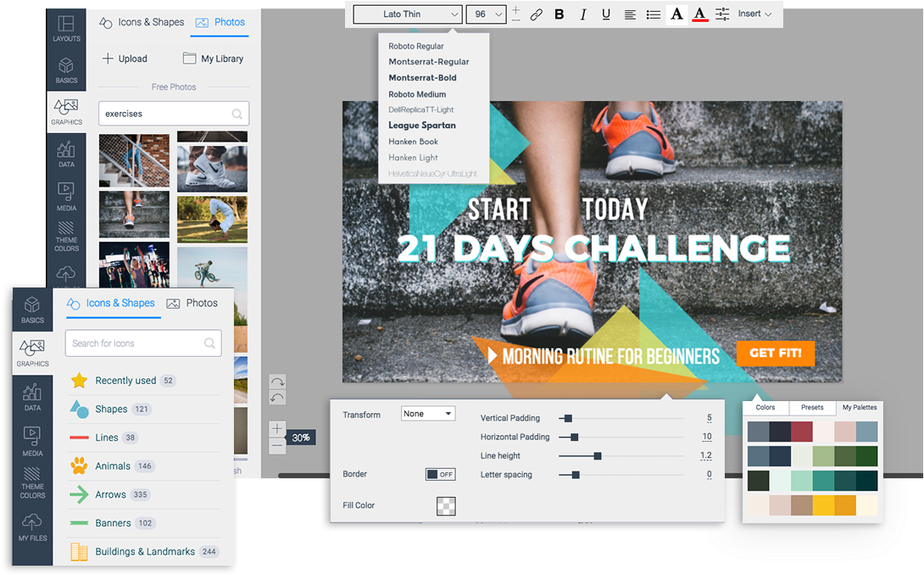Open Theme Colors in the back sidebar
This screenshot has width=924, height=575.
click(x=66, y=237)
